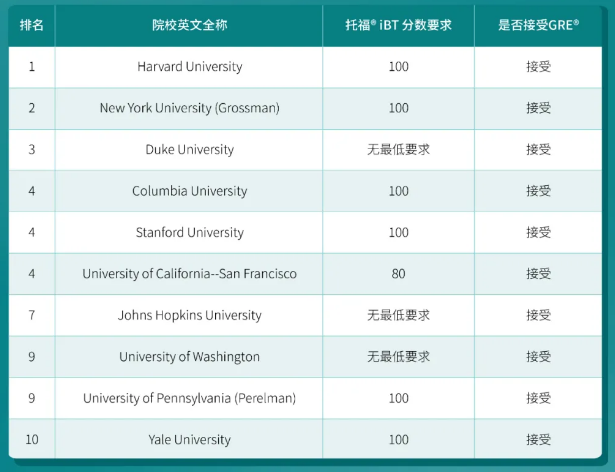
Task: Click TOEFL score 100 for Columbia
Action: [x=398, y=191]
